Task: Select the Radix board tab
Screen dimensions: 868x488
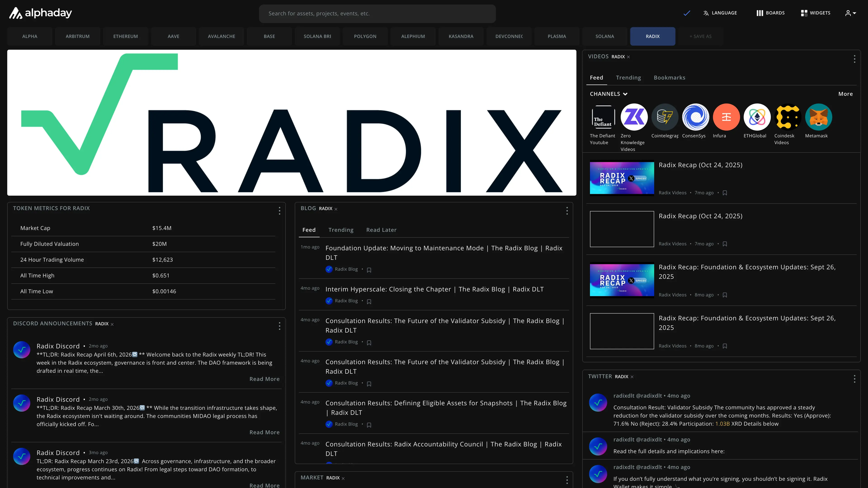Action: pos(653,36)
